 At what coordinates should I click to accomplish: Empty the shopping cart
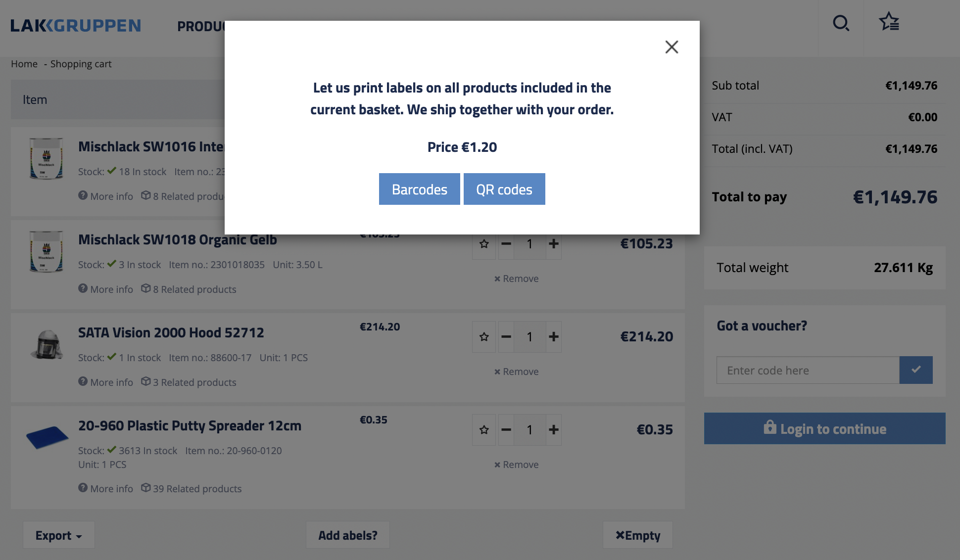637,535
